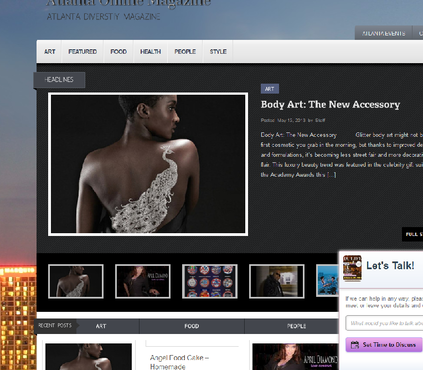Click the ATLANTA EVENTS top tab
This screenshot has height=370, width=423.
[383, 33]
